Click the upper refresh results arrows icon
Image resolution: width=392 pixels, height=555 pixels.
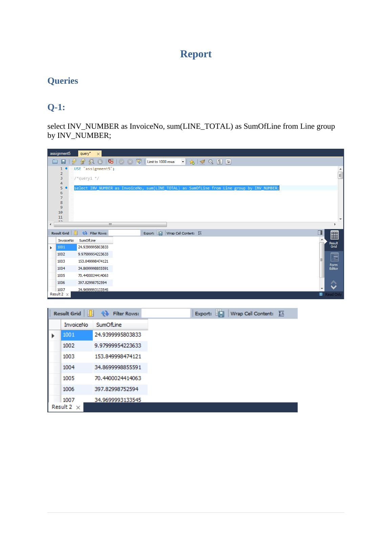point(85,233)
